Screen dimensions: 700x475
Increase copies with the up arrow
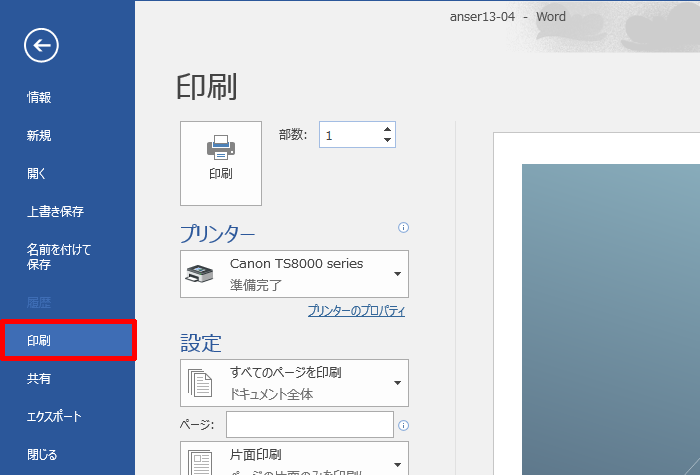(388, 129)
